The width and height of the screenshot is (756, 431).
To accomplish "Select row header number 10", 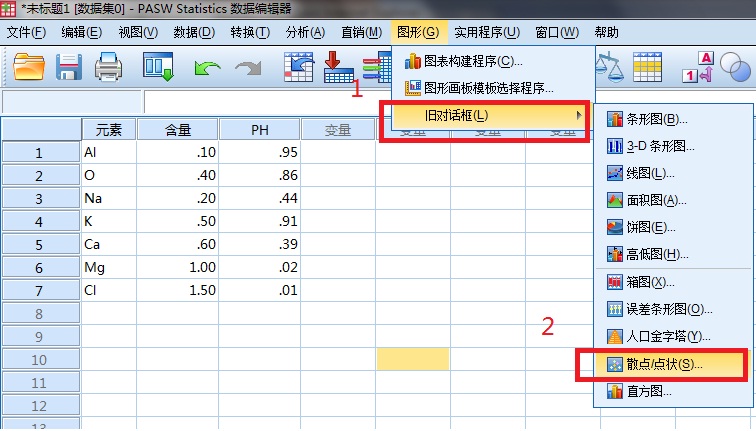I will click(40, 360).
